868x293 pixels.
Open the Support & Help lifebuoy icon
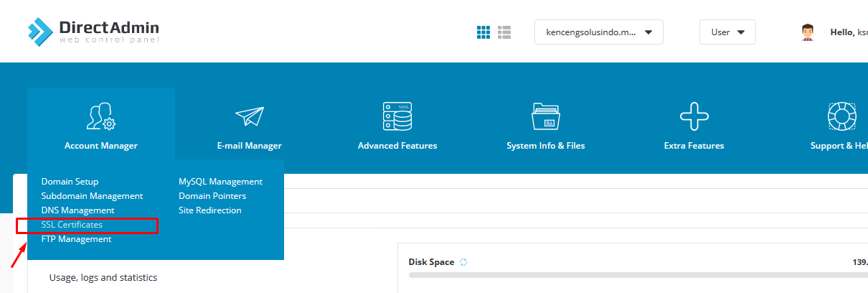[x=841, y=116]
